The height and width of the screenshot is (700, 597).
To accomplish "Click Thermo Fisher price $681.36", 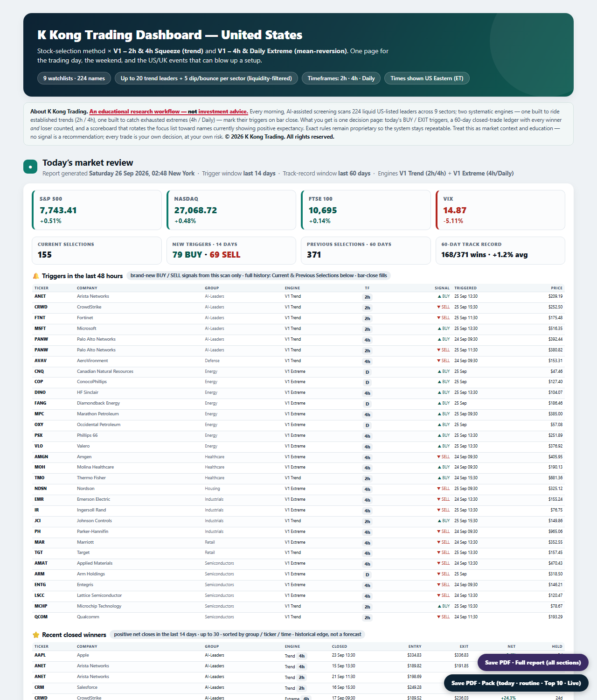I will coord(555,478).
